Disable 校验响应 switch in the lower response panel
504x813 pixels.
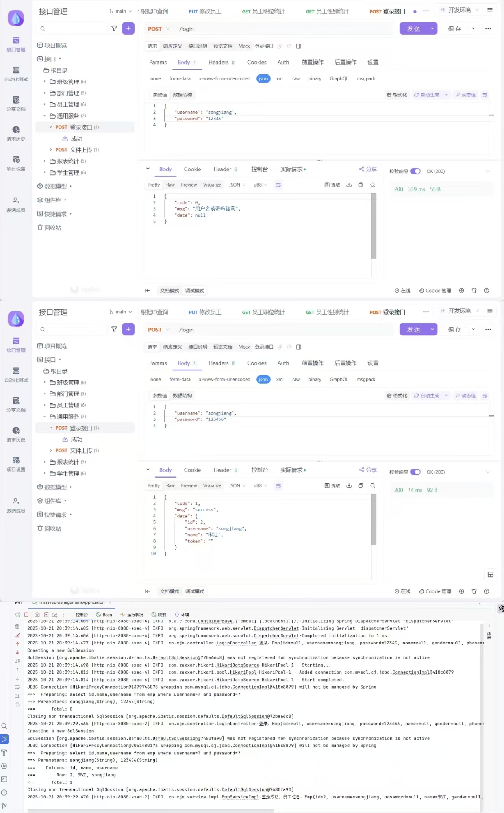(x=415, y=472)
